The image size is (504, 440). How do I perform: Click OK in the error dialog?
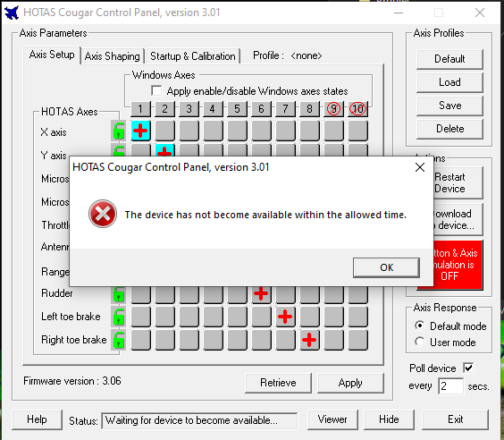[386, 267]
